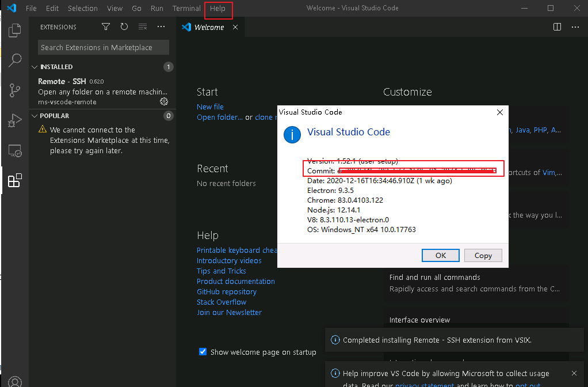Open Extensions views and more actions menu

coord(161,26)
